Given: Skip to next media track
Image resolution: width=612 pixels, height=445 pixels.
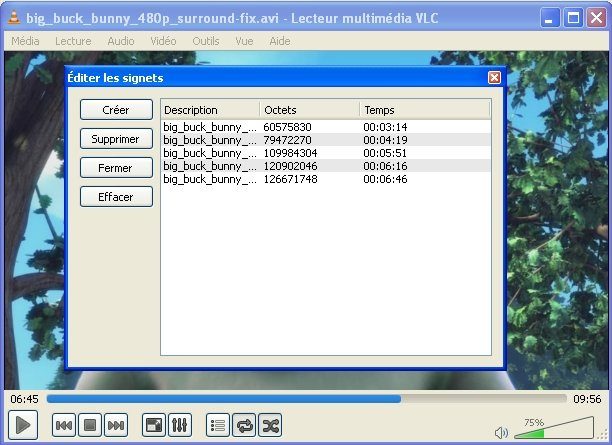Looking at the screenshot, I should pos(116,425).
